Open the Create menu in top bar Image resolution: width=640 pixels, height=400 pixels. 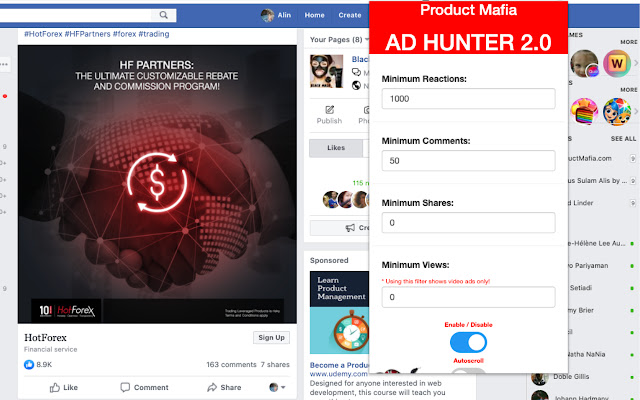point(350,15)
